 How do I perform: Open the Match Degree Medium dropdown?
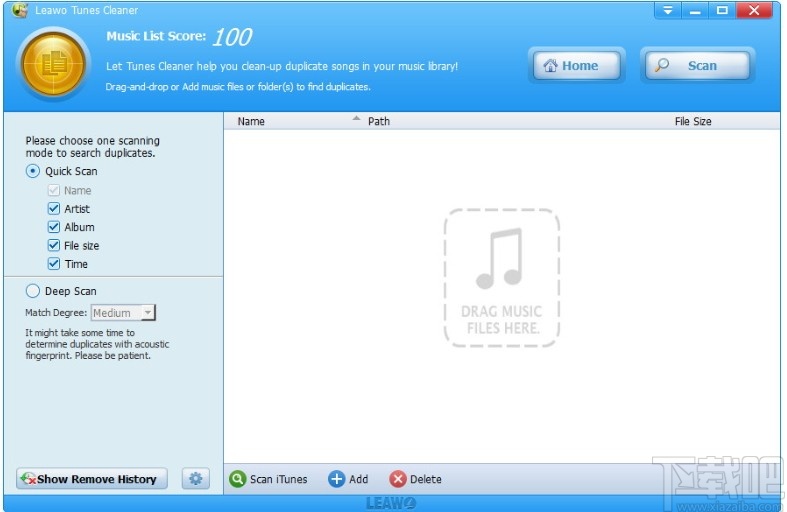tap(123, 313)
